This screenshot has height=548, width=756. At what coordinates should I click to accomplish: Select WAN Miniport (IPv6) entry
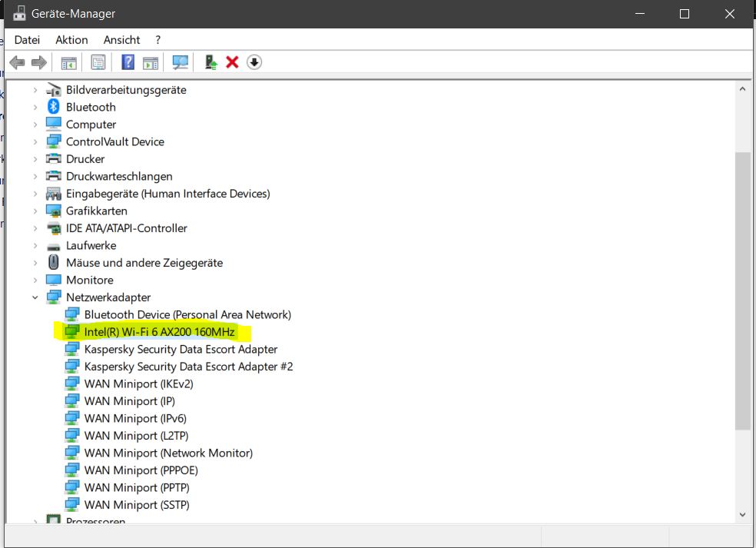tap(135, 418)
